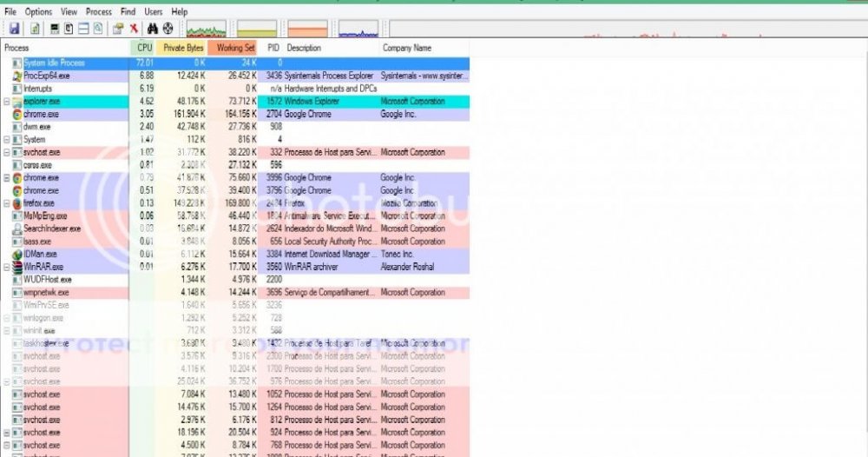This screenshot has width=868, height=457.
Task: Sort by the CPU column header
Action: pyautogui.click(x=144, y=48)
